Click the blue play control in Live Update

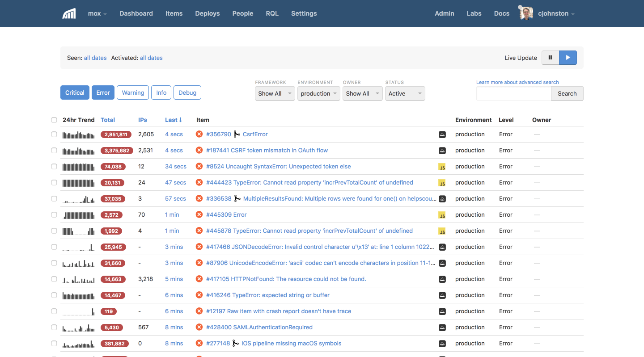[x=568, y=58]
